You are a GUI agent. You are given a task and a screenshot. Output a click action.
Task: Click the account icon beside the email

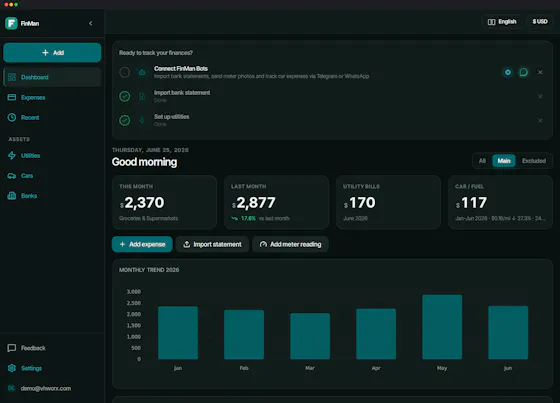tap(12, 388)
